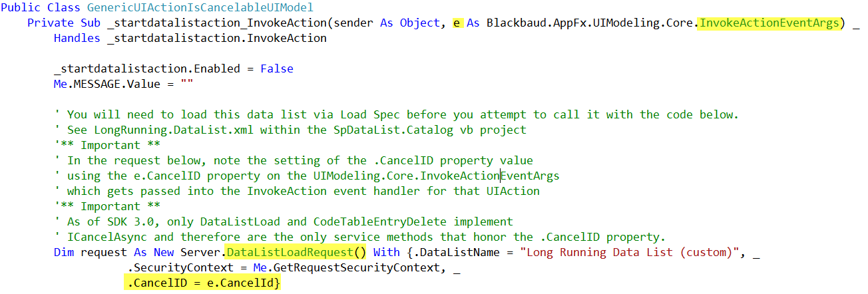
Task: Click the Handles keyword
Action: [77, 39]
